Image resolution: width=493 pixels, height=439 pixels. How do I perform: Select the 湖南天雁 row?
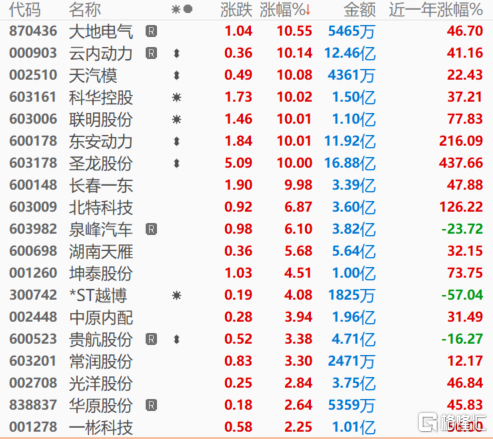[246, 251]
